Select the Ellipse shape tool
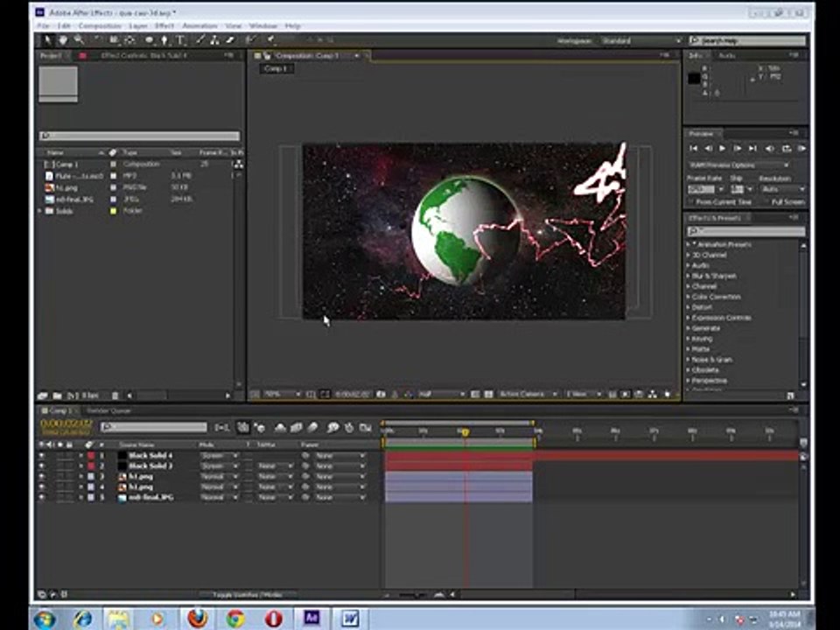The image size is (840, 630). 149,39
